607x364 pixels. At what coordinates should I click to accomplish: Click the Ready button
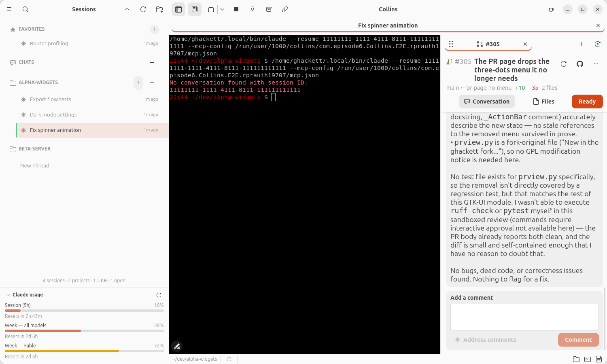(x=587, y=102)
